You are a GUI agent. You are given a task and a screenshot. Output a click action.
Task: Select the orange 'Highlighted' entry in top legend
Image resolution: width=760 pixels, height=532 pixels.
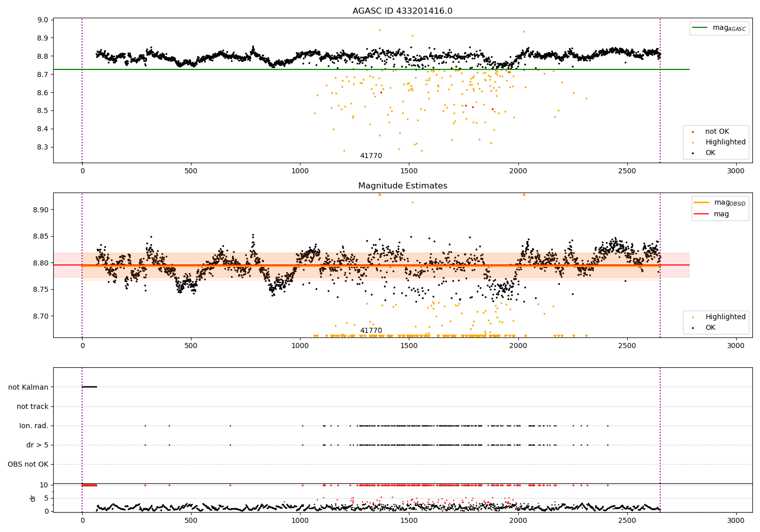point(725,142)
